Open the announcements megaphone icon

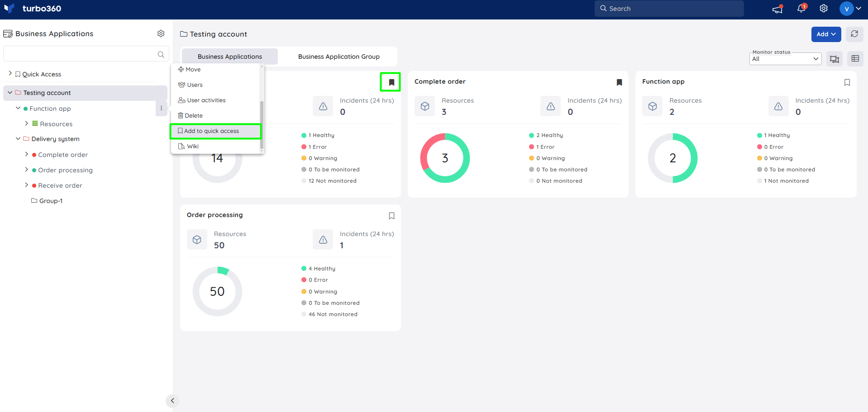tap(777, 9)
